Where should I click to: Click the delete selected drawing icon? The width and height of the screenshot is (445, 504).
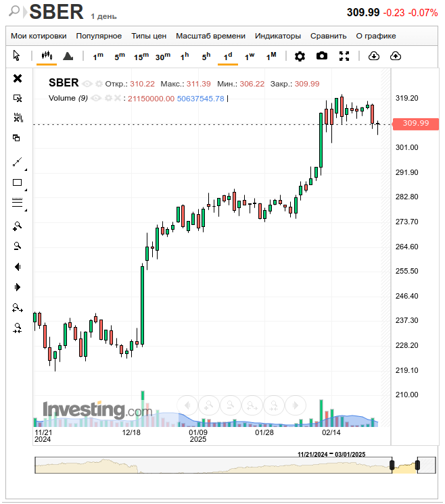pos(18,98)
